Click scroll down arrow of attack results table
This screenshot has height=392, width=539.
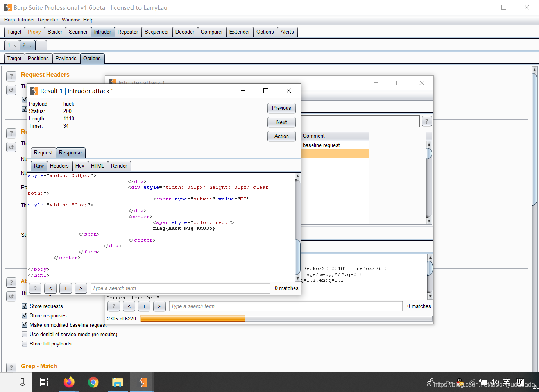(x=429, y=221)
